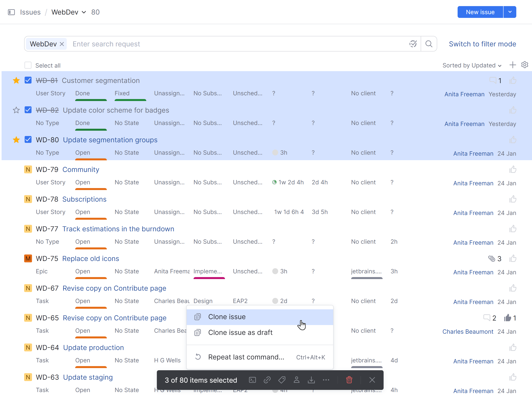
Task: Click the tag icon in selection toolbar
Action: coord(282,380)
